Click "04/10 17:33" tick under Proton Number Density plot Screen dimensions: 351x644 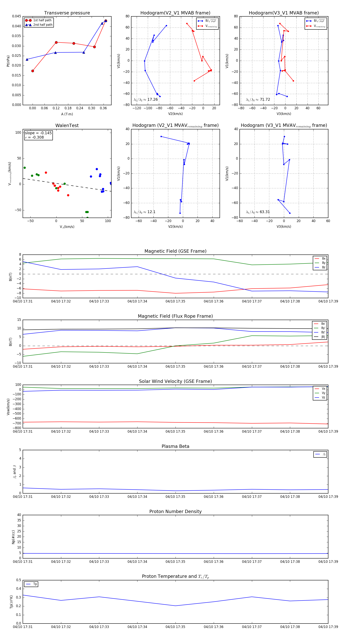pos(99,562)
